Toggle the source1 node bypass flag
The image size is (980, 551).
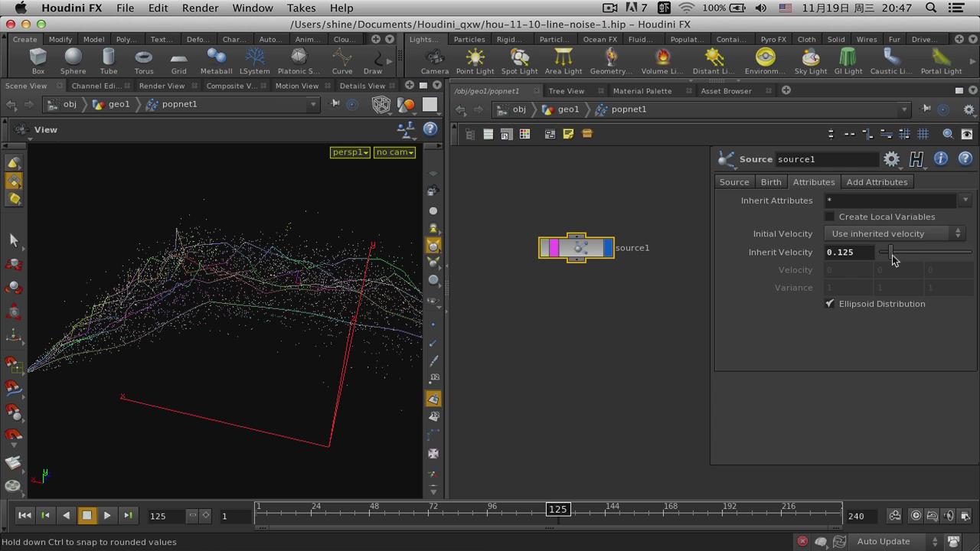coord(544,247)
